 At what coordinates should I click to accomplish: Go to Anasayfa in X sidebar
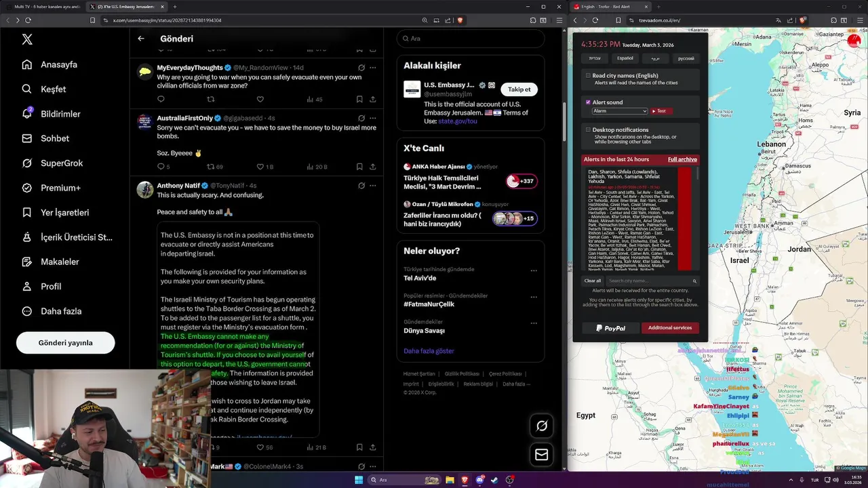click(x=50, y=64)
